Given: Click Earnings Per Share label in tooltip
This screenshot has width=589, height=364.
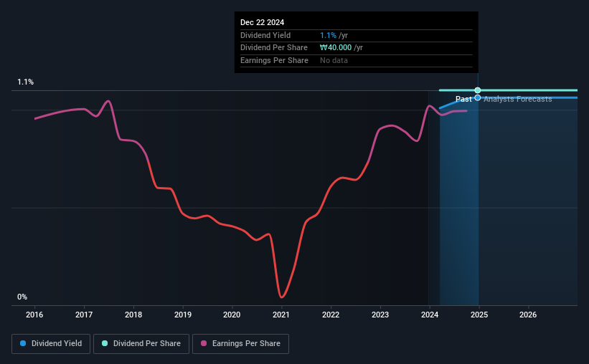Looking at the screenshot, I should tap(274, 60).
